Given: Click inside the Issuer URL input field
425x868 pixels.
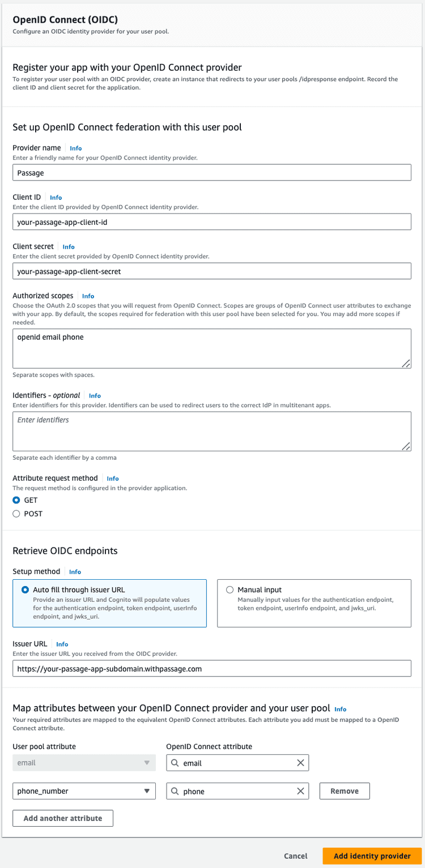Looking at the screenshot, I should coord(212,668).
